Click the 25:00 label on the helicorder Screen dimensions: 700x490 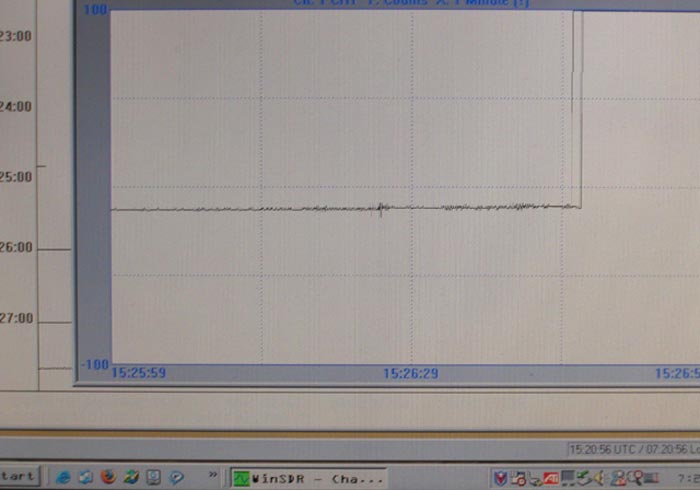pyautogui.click(x=16, y=177)
